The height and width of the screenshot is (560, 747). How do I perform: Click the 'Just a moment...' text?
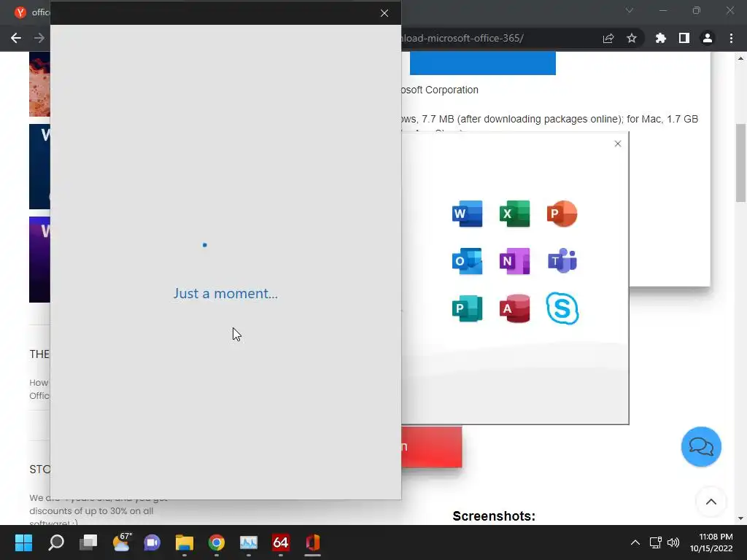coord(225,293)
